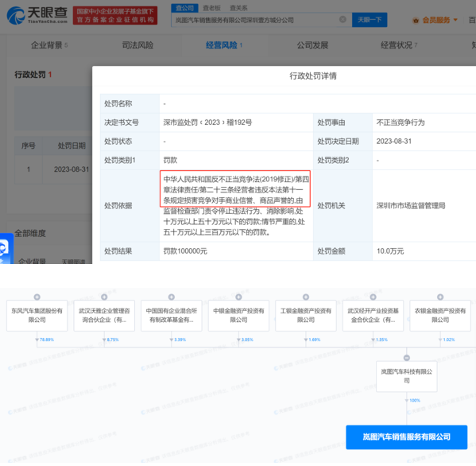
Task: Open the 司法风险 tab
Action: point(137,45)
